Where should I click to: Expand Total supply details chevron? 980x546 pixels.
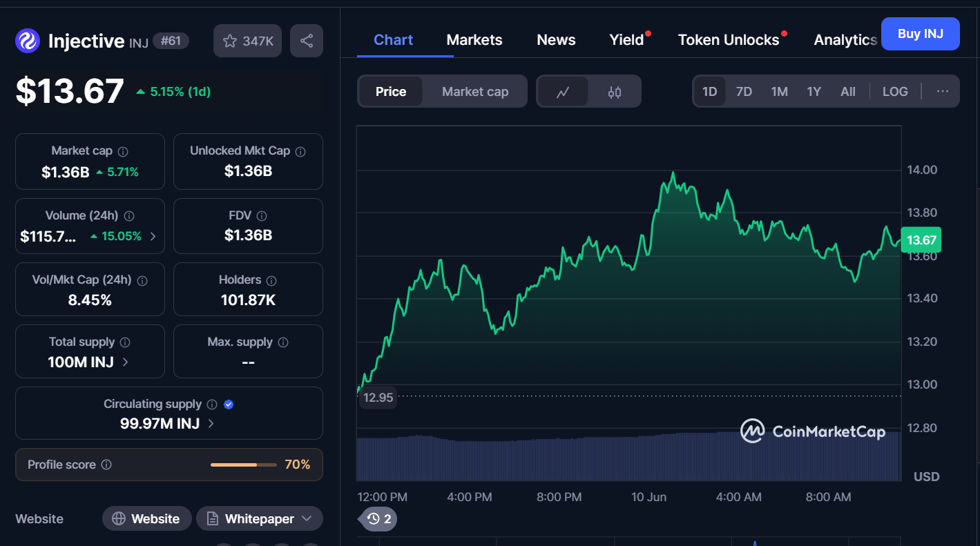pos(125,362)
